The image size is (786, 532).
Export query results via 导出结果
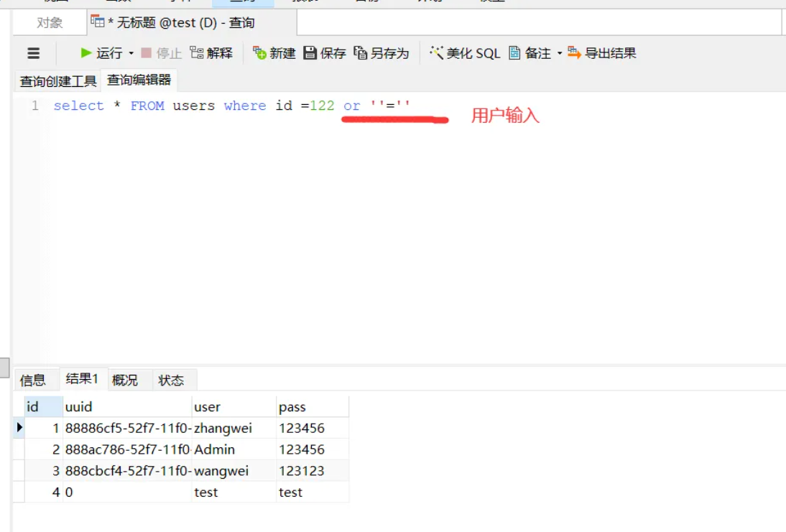[606, 52]
